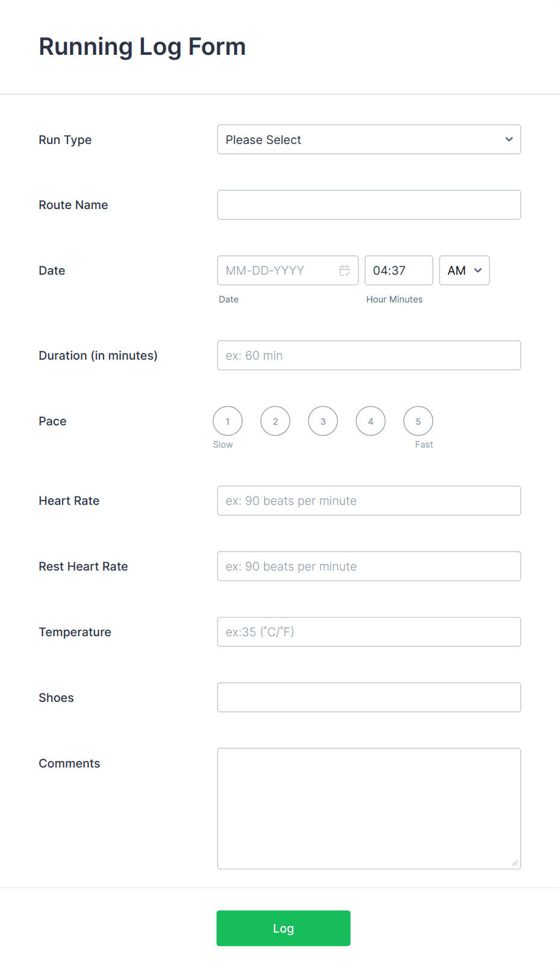Click the Duration in minutes field
560x976 pixels.
tap(369, 355)
